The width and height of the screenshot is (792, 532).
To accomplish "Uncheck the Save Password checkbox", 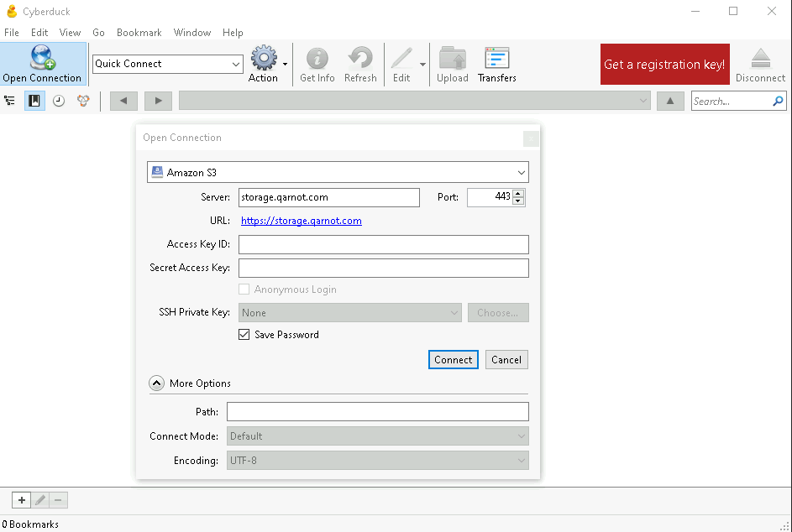I will point(244,335).
